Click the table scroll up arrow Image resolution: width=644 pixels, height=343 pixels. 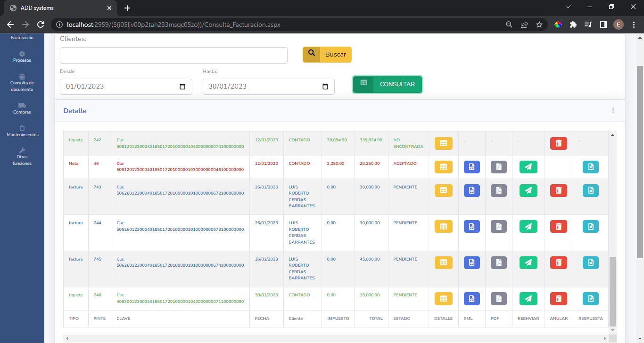[612, 135]
